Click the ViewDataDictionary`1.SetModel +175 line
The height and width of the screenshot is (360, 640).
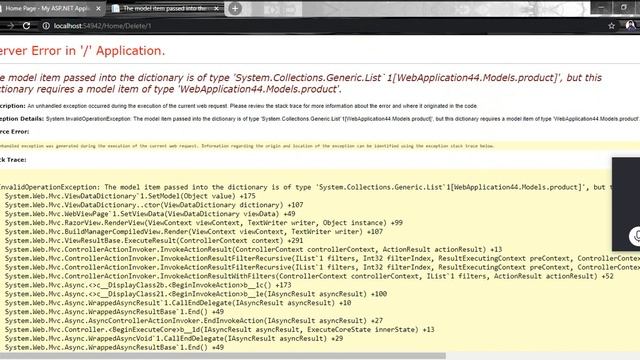click(130, 196)
